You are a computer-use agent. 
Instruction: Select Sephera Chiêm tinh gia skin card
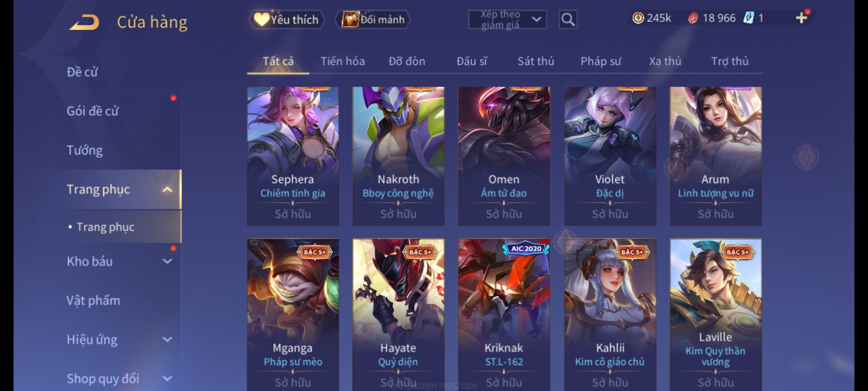click(x=293, y=156)
